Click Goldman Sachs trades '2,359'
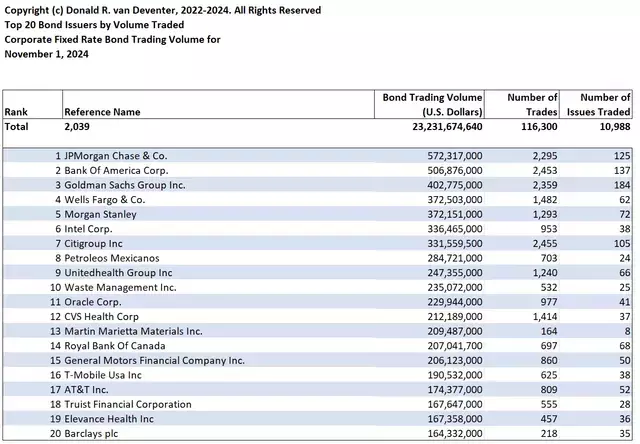The height and width of the screenshot is (444, 640). tap(545, 185)
